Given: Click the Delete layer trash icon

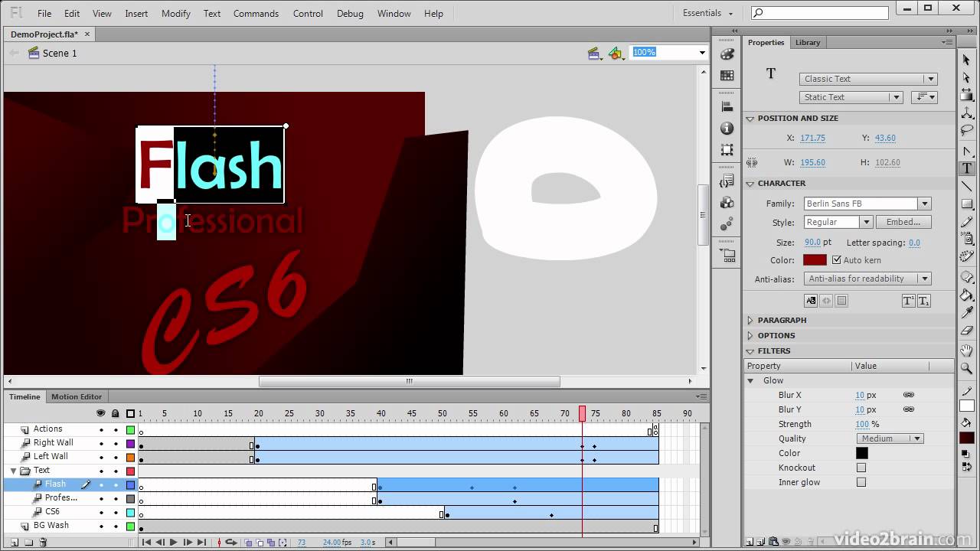Looking at the screenshot, I should click(43, 543).
